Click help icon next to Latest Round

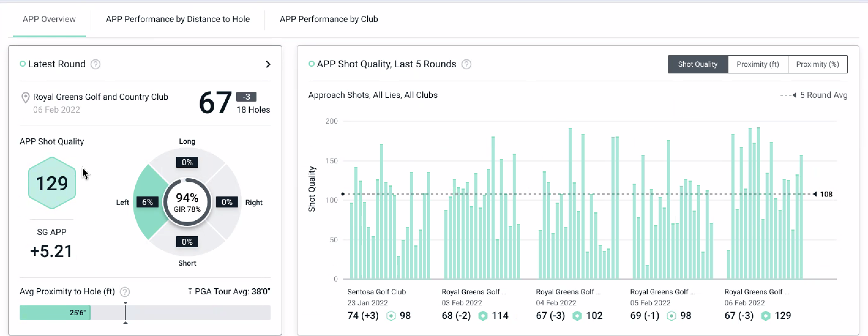click(x=95, y=64)
